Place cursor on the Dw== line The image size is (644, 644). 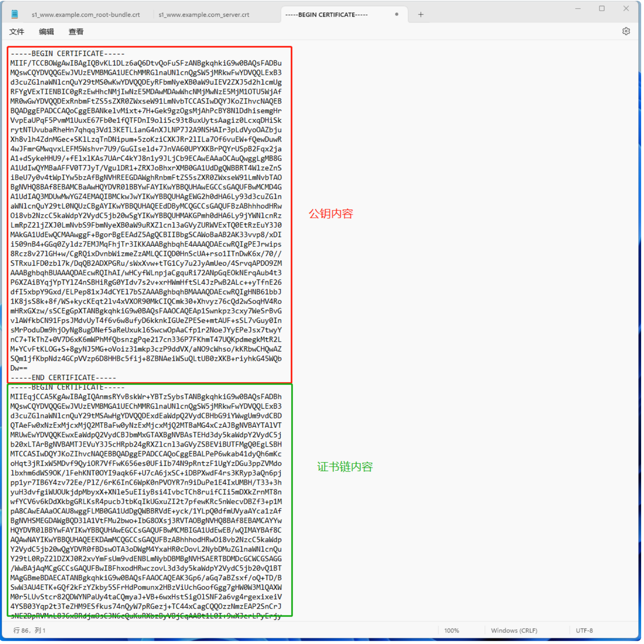[x=19, y=368]
